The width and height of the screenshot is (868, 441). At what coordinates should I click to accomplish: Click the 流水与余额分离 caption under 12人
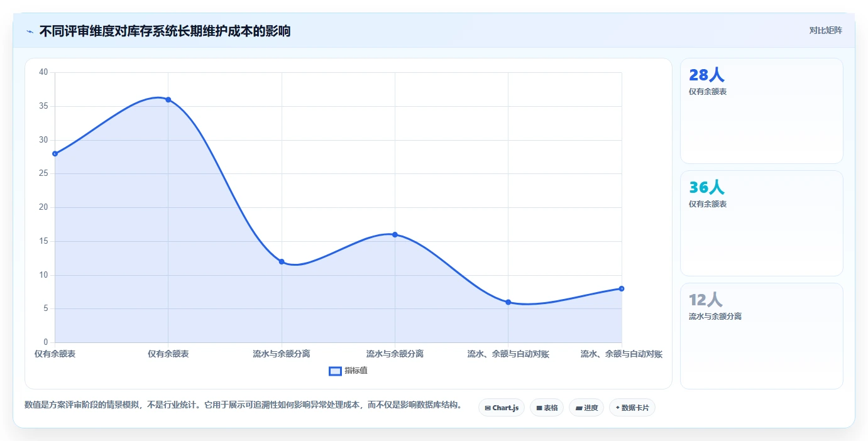pos(715,317)
